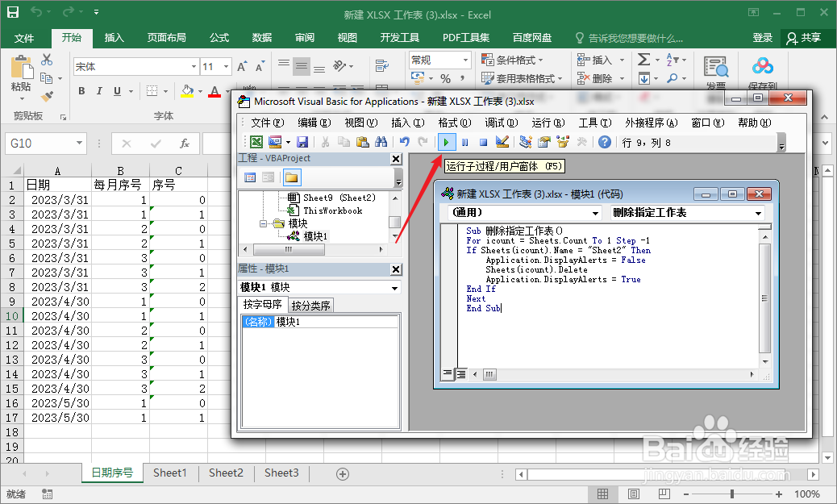Select the Sheet2 worksheet tab

tap(226, 473)
